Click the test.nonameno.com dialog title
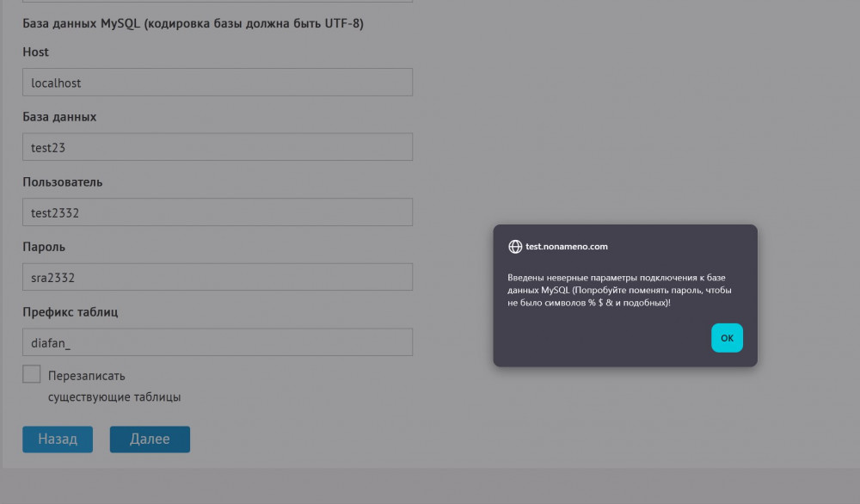 coord(567,247)
